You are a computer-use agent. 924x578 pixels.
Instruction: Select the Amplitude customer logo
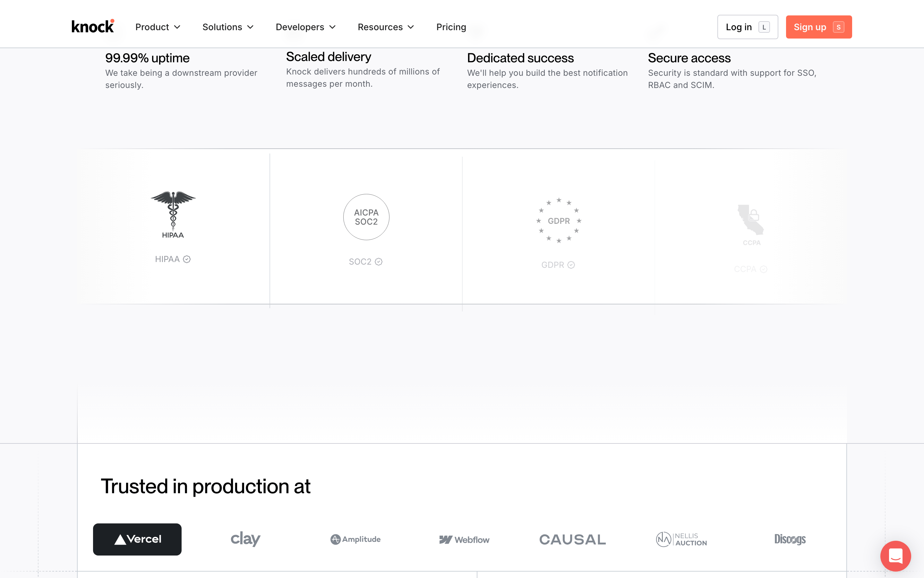pyautogui.click(x=355, y=539)
